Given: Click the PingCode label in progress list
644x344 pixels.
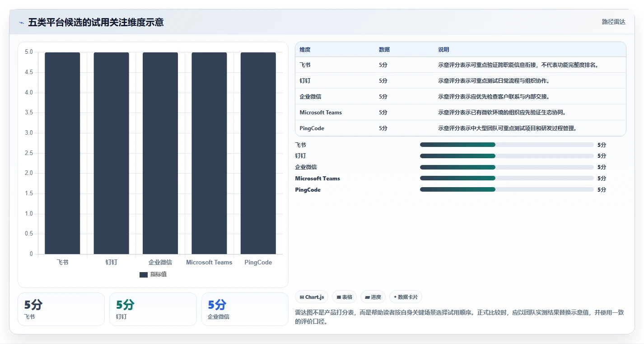Looking at the screenshot, I should 308,190.
